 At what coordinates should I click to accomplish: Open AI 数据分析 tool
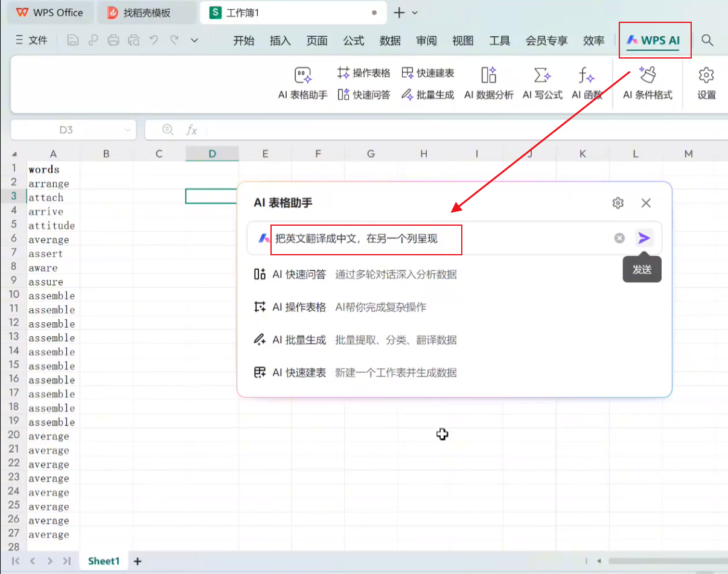pyautogui.click(x=489, y=83)
